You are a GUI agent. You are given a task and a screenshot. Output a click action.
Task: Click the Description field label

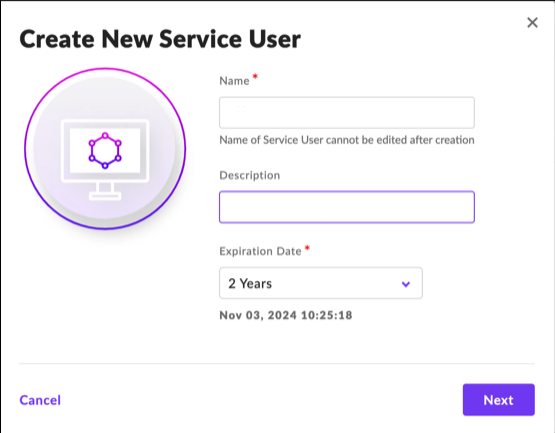250,175
